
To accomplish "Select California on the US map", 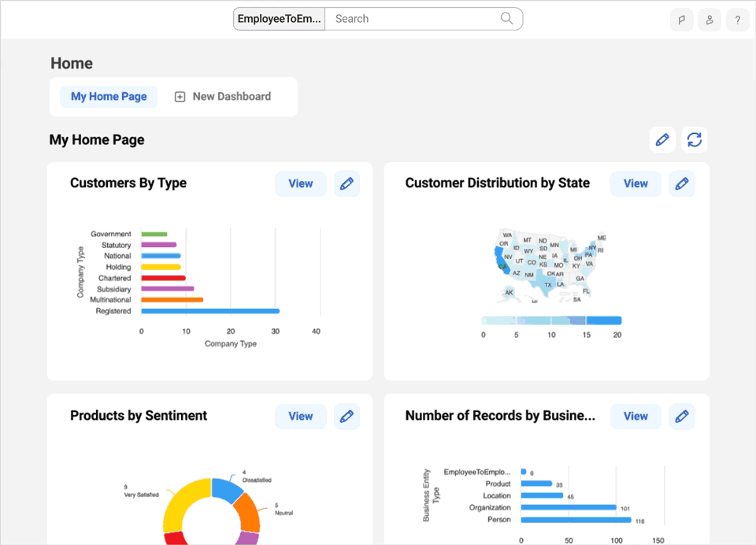I will click(x=501, y=261).
